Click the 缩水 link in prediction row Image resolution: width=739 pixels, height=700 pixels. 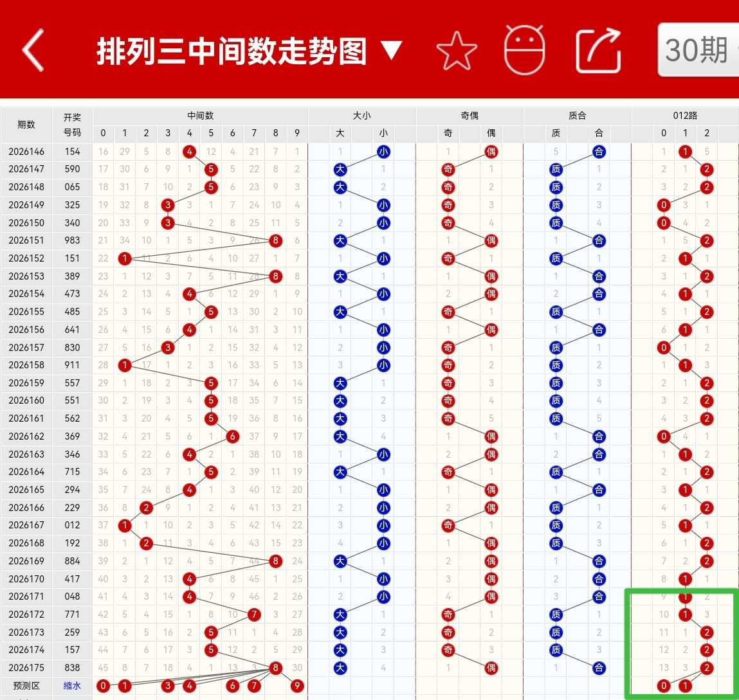[x=72, y=686]
